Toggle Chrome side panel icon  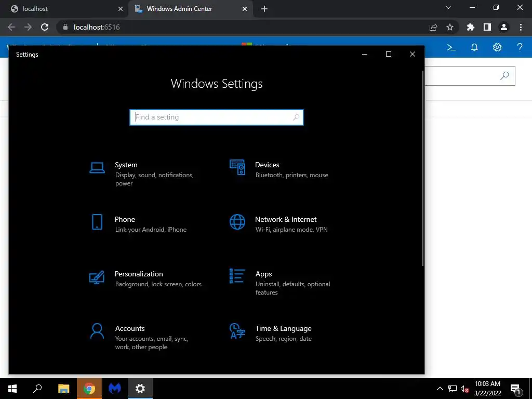pos(487,27)
